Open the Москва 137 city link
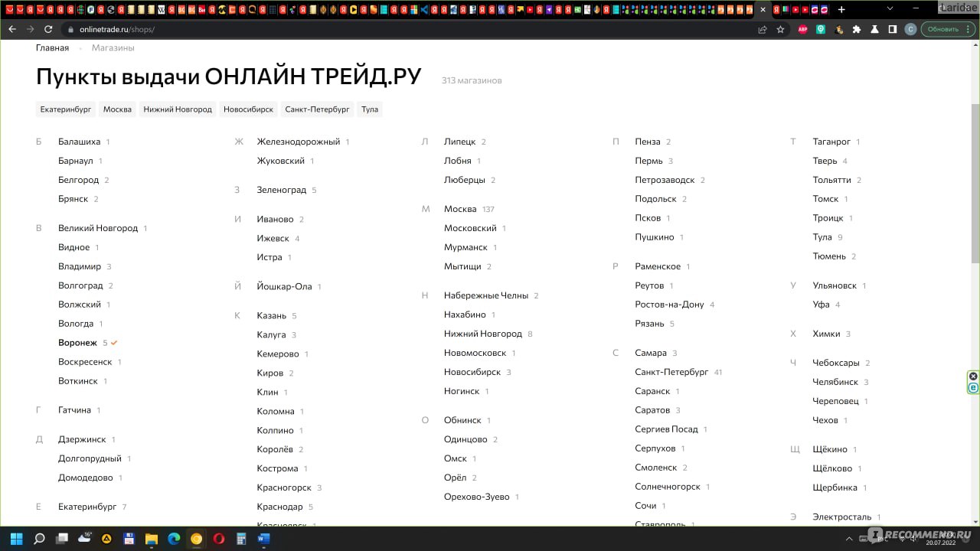The width and height of the screenshot is (980, 551). [460, 209]
